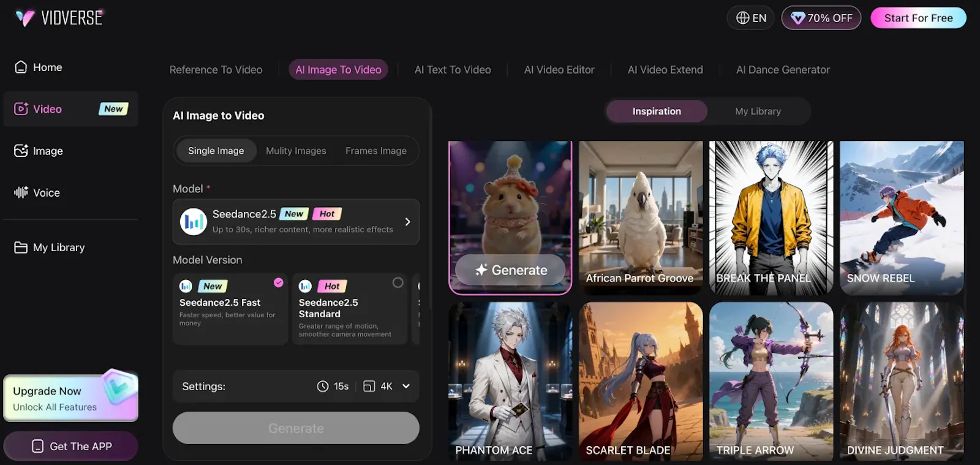
Task: Click the Home house icon in sidebar
Action: click(21, 67)
